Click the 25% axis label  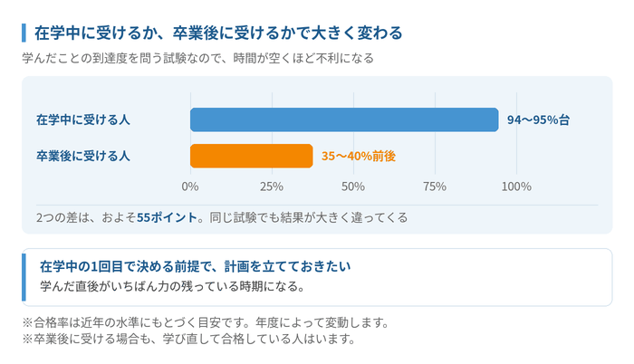[x=272, y=187]
